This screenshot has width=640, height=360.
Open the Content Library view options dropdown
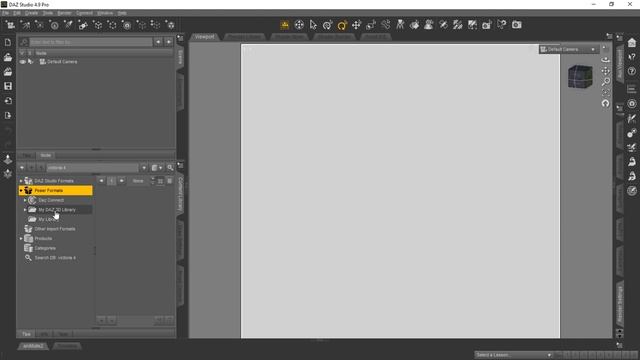(x=157, y=168)
